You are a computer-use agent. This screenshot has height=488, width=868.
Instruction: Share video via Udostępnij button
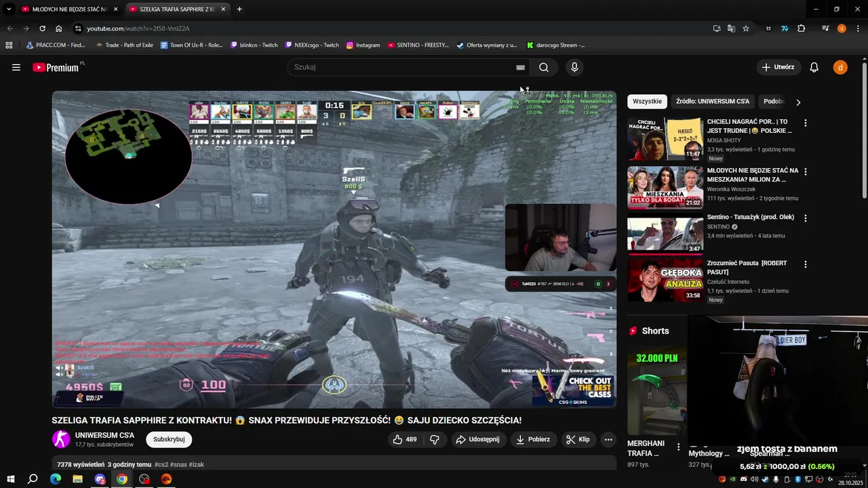tap(478, 439)
